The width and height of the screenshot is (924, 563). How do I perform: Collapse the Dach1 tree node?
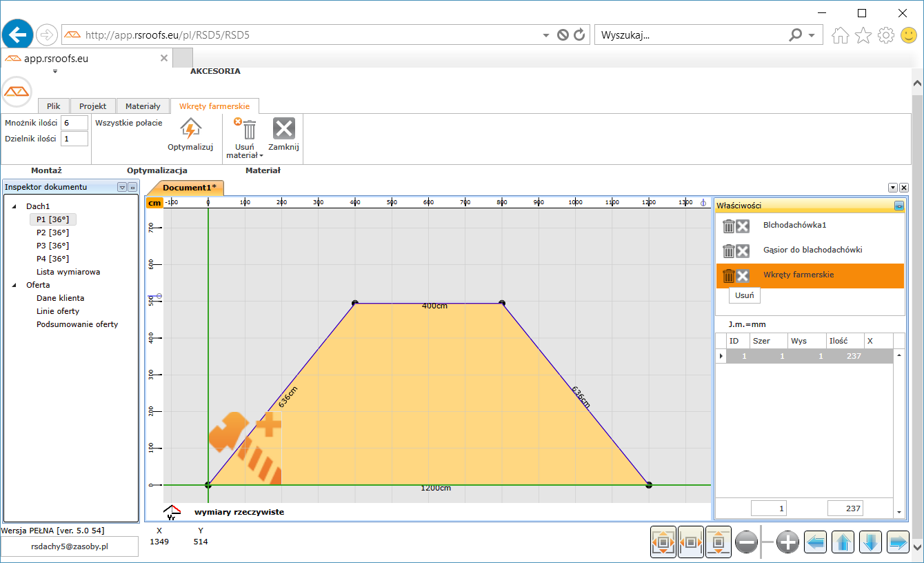click(15, 206)
